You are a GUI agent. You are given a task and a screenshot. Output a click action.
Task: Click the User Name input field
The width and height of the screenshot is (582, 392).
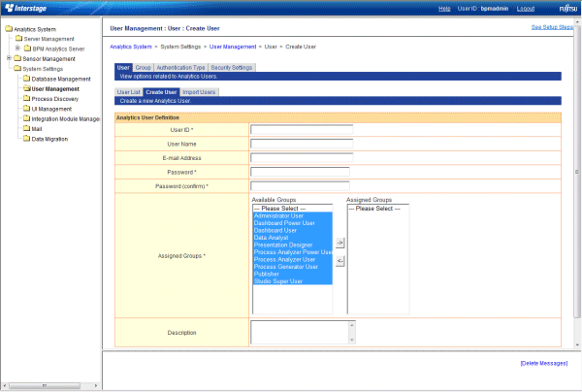pyautogui.click(x=302, y=144)
